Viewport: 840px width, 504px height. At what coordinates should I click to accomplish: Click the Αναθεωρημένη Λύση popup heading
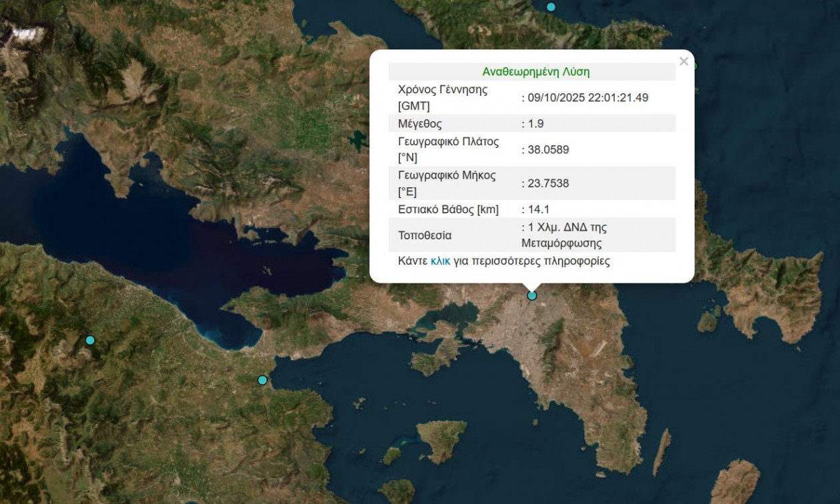pos(535,72)
